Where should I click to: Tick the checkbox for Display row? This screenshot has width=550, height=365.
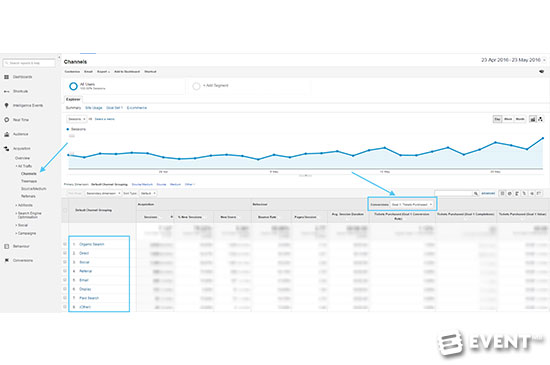[x=65, y=289]
